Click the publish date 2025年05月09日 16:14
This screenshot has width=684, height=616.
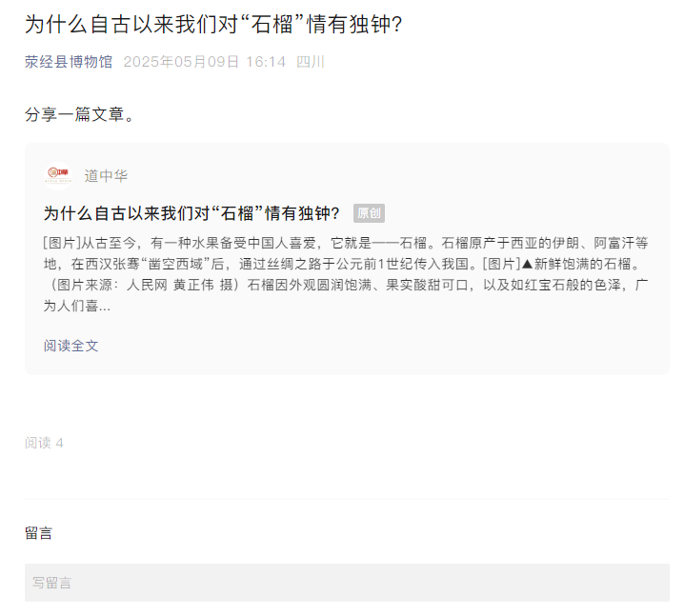204,62
